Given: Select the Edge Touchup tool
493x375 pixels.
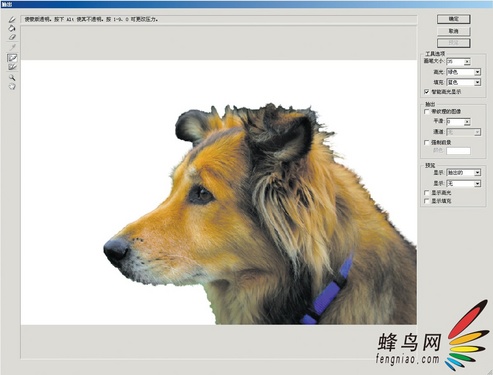Looking at the screenshot, I should 12,67.
